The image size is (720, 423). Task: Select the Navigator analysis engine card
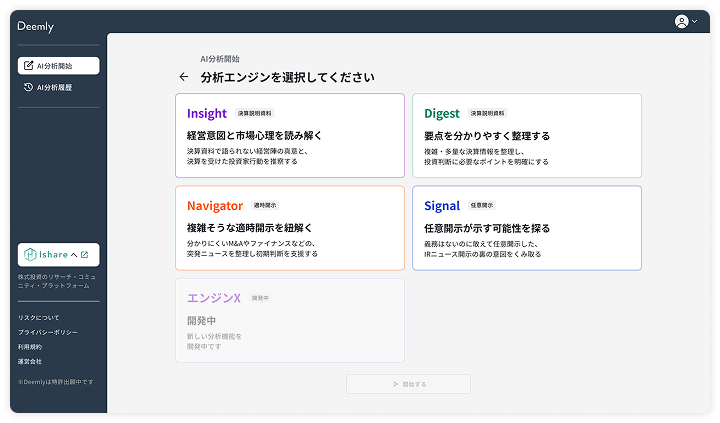pyautogui.click(x=290, y=228)
